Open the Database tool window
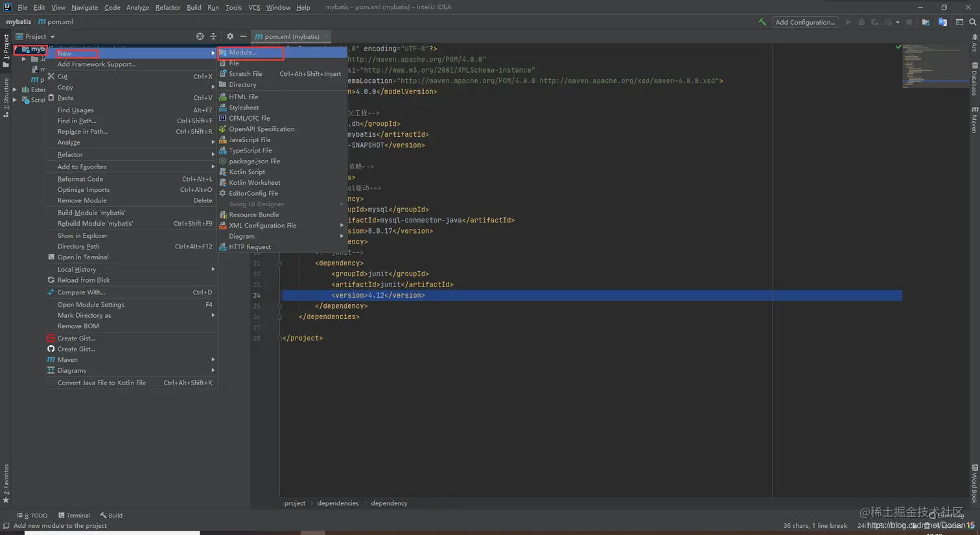Viewport: 980px width, 535px height. (x=974, y=79)
